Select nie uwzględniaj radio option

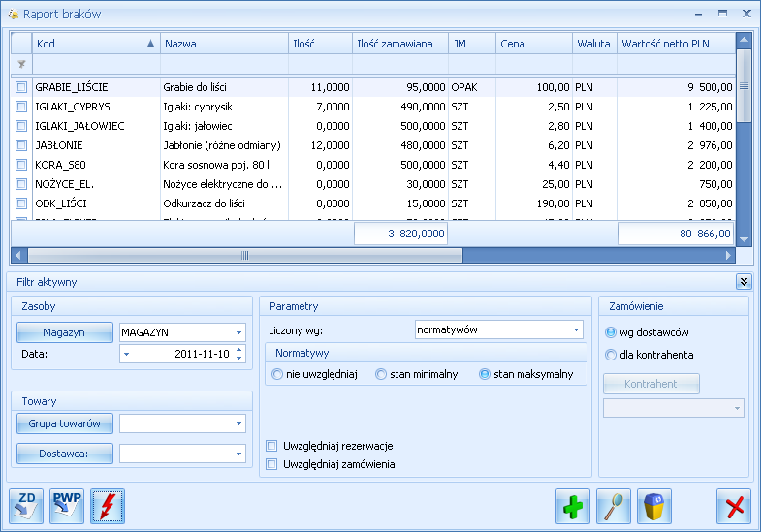click(x=276, y=374)
